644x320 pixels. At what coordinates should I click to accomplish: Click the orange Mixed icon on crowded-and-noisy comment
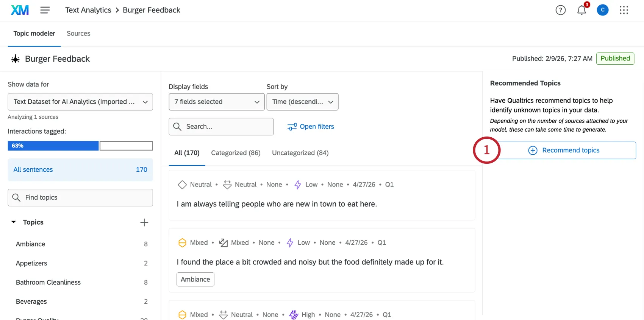[x=182, y=243]
